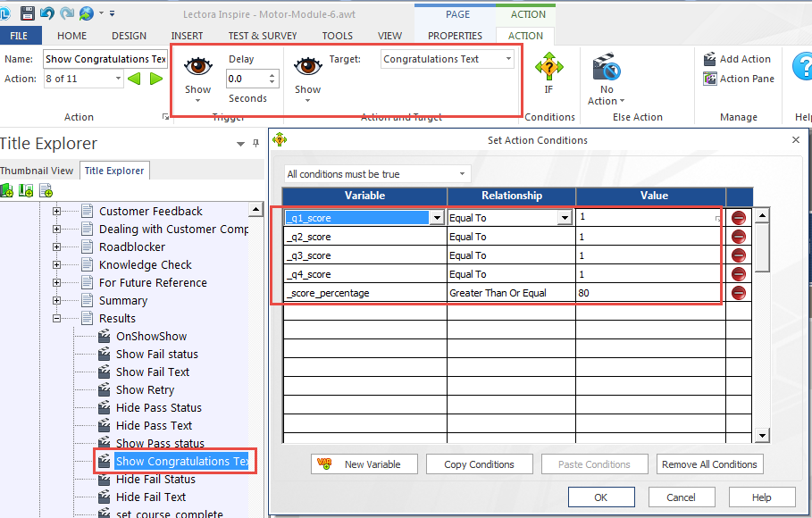This screenshot has height=518, width=812.
Task: Open the Target dropdown showing Congratulations Text
Action: 508,59
